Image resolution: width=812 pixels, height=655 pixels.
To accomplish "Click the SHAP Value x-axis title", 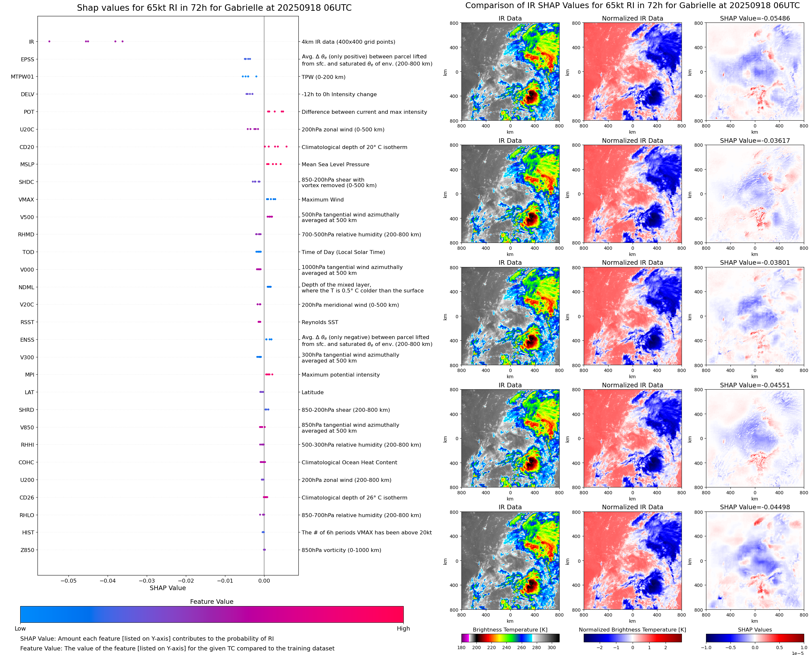I will point(168,588).
